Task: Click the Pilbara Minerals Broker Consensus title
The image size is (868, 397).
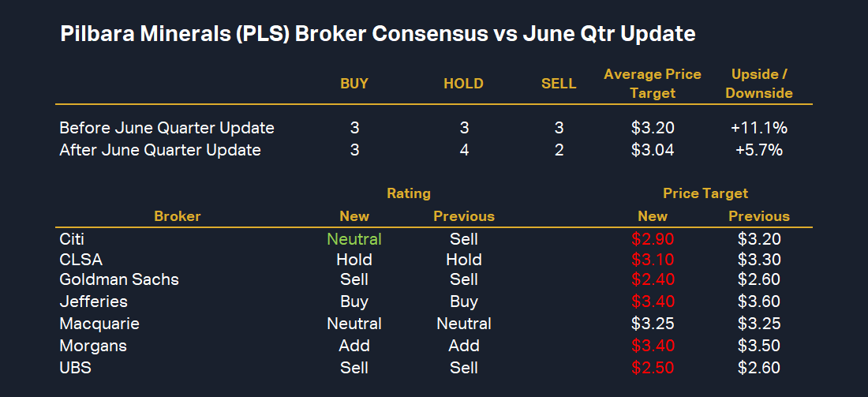Action: 378,35
